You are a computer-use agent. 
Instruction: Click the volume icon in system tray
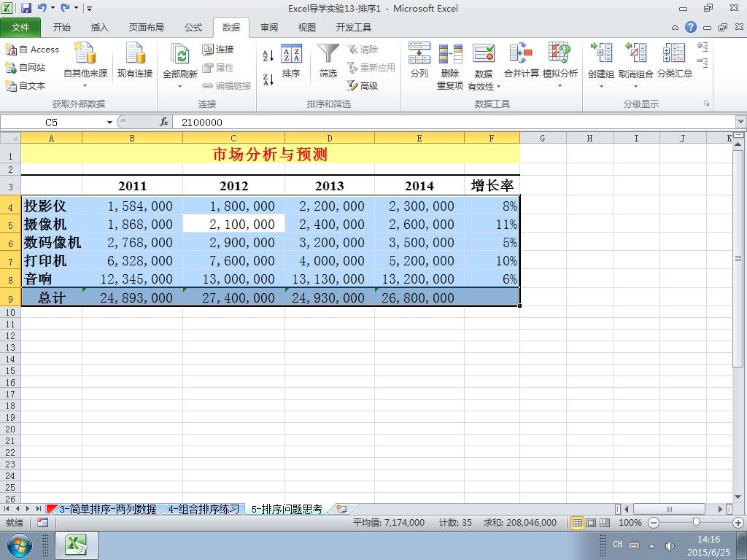coord(670,545)
